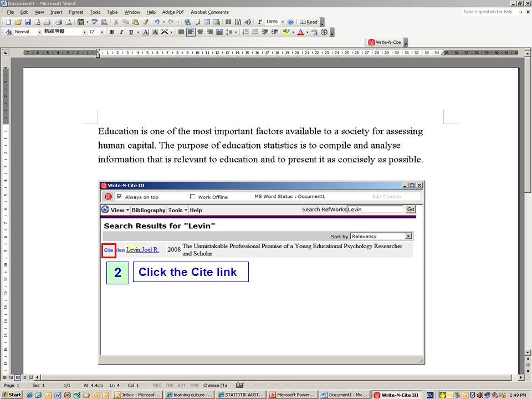The image size is (532, 399).
Task: Underline the selected text
Action: click(131, 32)
